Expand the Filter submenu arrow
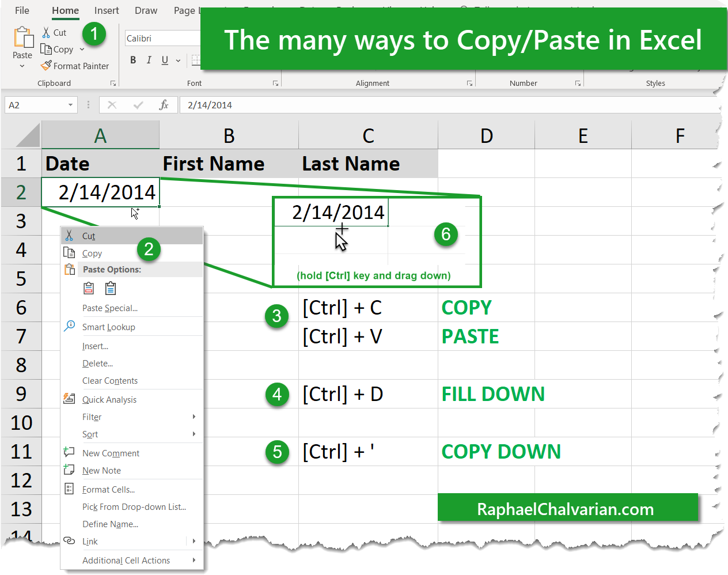Viewport: 728px width, 575px height. (194, 417)
